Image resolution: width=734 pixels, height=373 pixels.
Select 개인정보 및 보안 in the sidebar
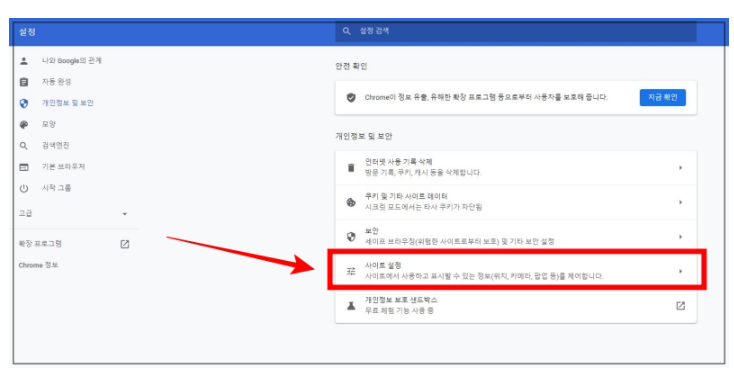coord(68,103)
